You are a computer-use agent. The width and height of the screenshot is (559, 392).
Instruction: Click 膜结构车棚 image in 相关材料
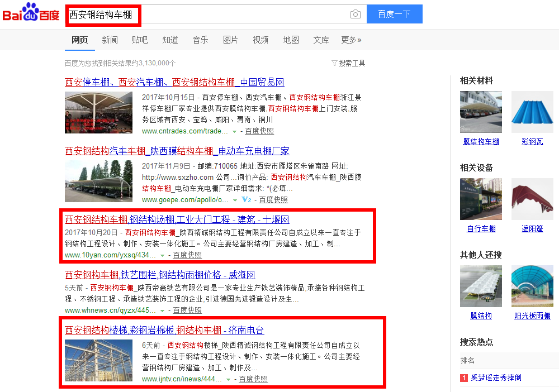click(481, 112)
